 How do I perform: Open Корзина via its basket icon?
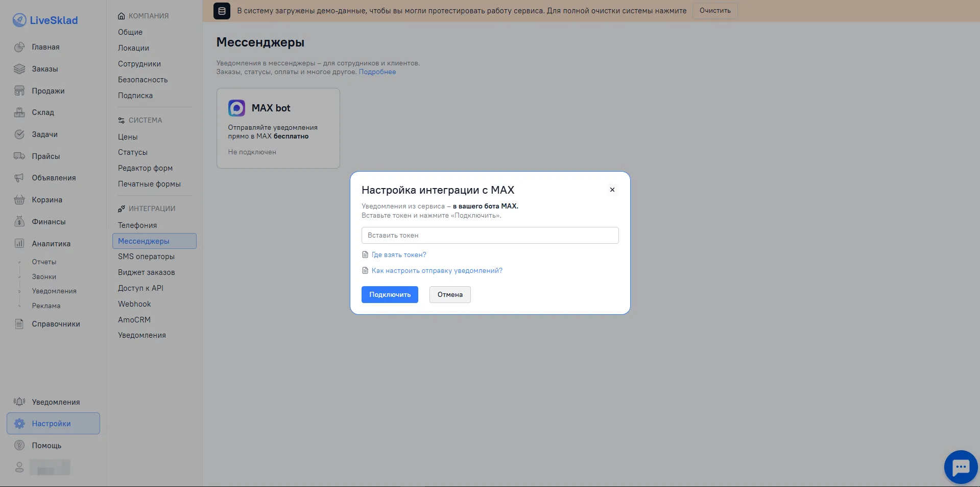(x=19, y=200)
